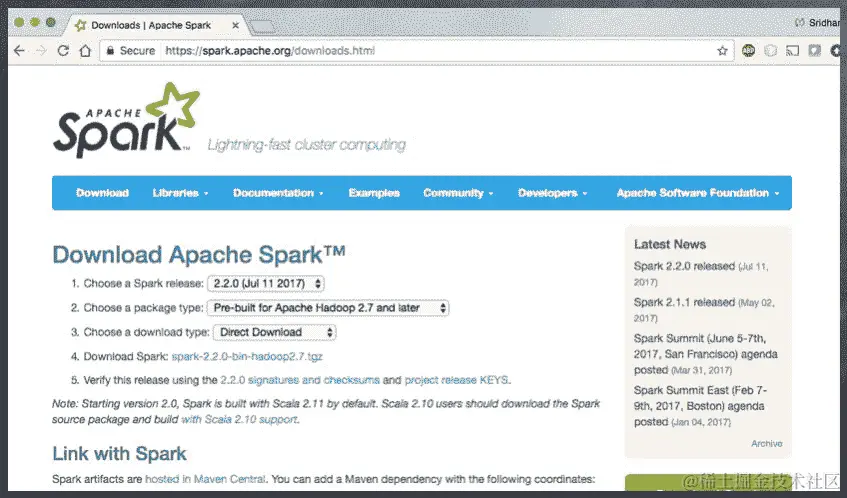Open the Direct Download type dropdown
This screenshot has height=498, width=847.
[275, 332]
